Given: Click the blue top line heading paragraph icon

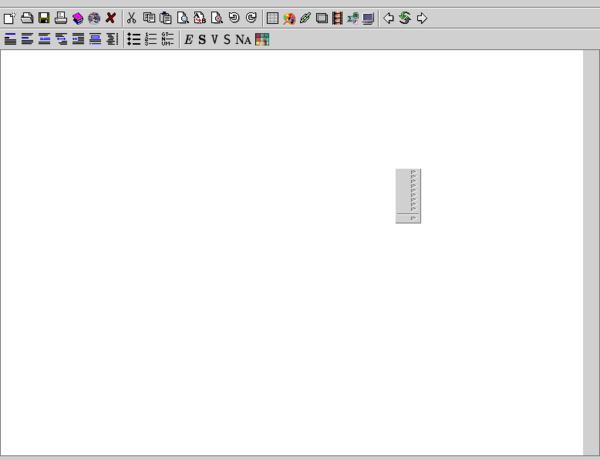Looking at the screenshot, I should [10, 39].
